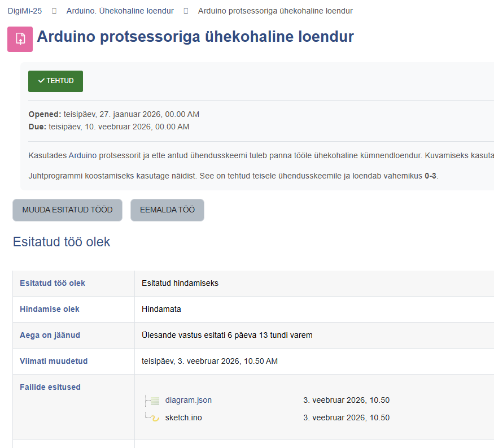
Task: Click the description paragraph starting Kasutades Arduino
Action: (261, 155)
